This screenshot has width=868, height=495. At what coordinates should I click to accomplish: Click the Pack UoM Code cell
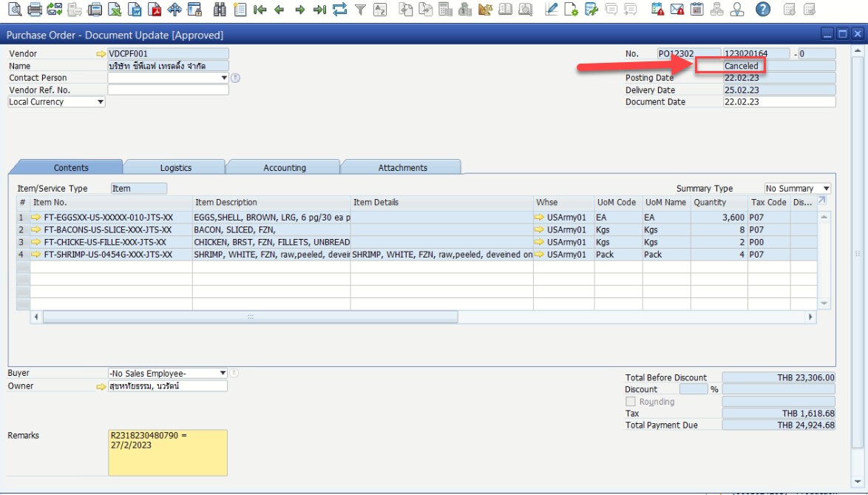[618, 255]
